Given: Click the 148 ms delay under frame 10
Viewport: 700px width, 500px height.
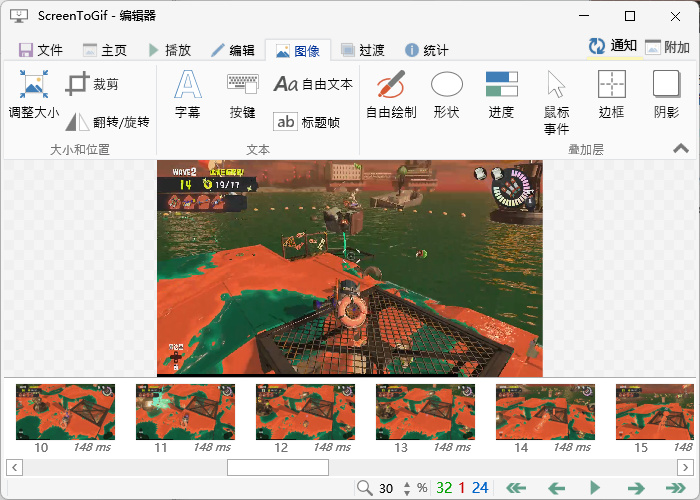Looking at the screenshot, I should [x=92, y=447].
